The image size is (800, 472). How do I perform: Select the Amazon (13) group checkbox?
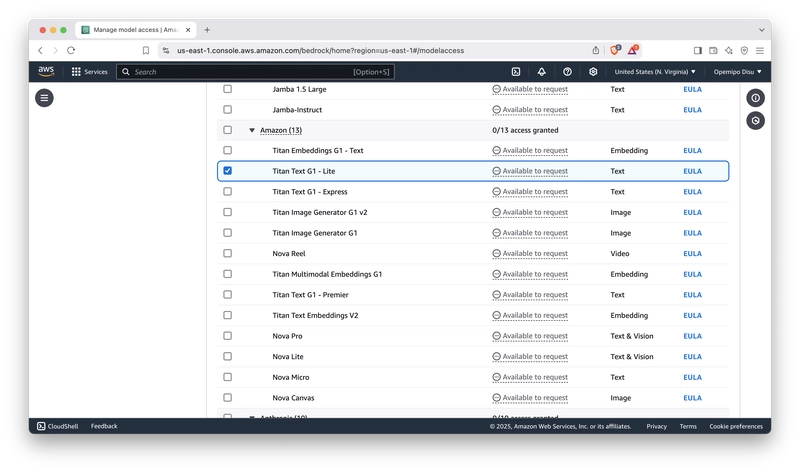coord(227,130)
